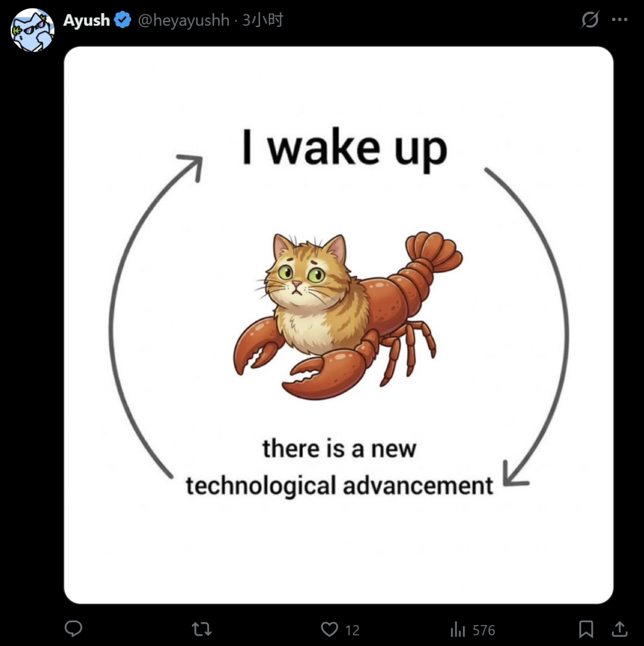Click the display name Ayush
Image resolution: width=644 pixels, height=646 pixels.
(86, 20)
